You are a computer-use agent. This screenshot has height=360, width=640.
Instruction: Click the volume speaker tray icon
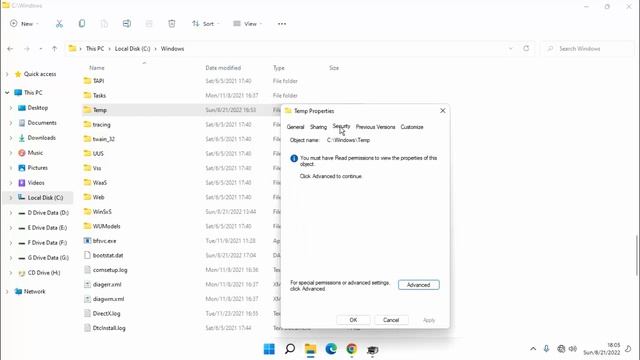573,349
